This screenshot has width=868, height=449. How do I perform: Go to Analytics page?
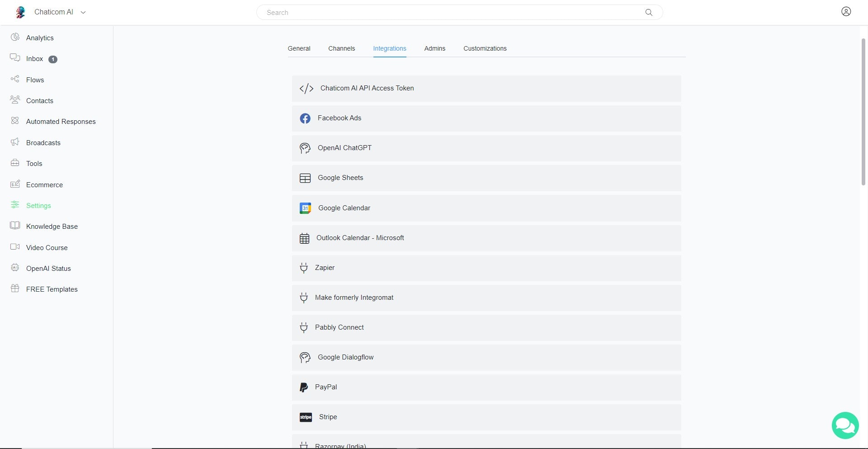tap(40, 38)
